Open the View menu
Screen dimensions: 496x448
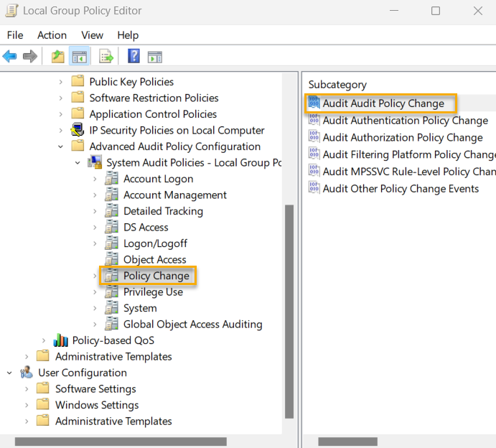point(92,35)
